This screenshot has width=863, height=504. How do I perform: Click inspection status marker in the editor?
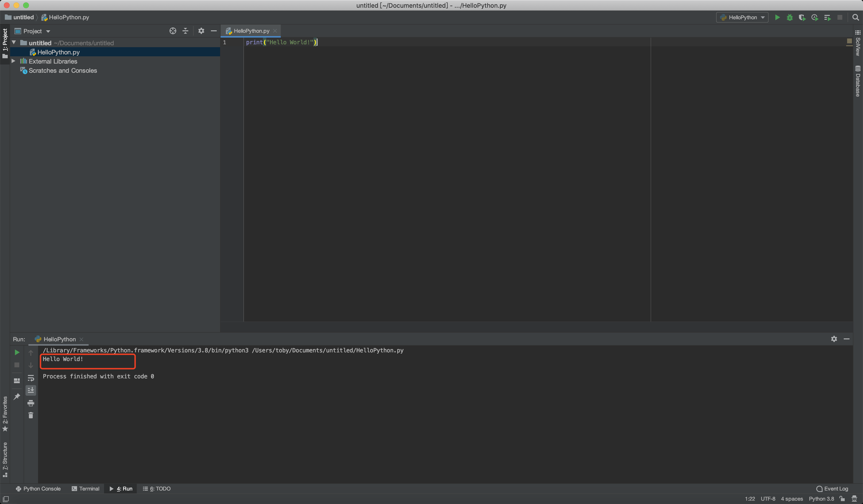849,41
